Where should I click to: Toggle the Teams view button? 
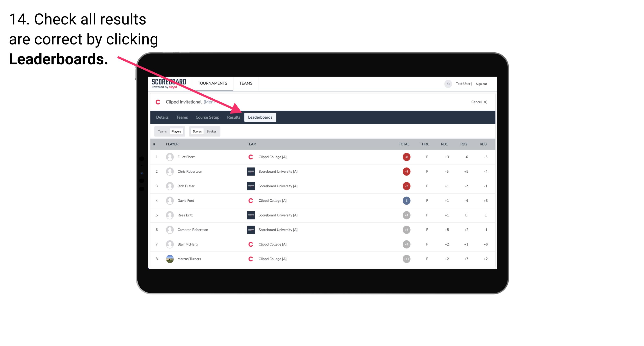[x=162, y=131]
